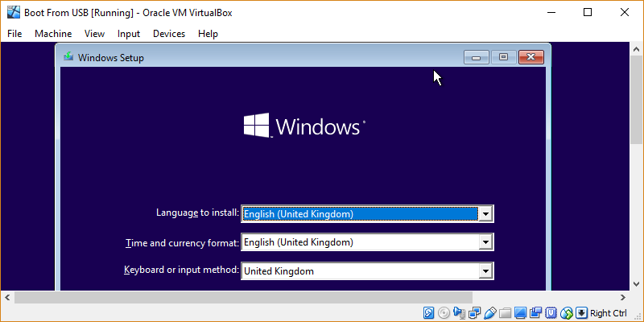Screen dimensions: 644x322
Task: Expand the Language to install dropdown arrow
Action: coord(485,214)
